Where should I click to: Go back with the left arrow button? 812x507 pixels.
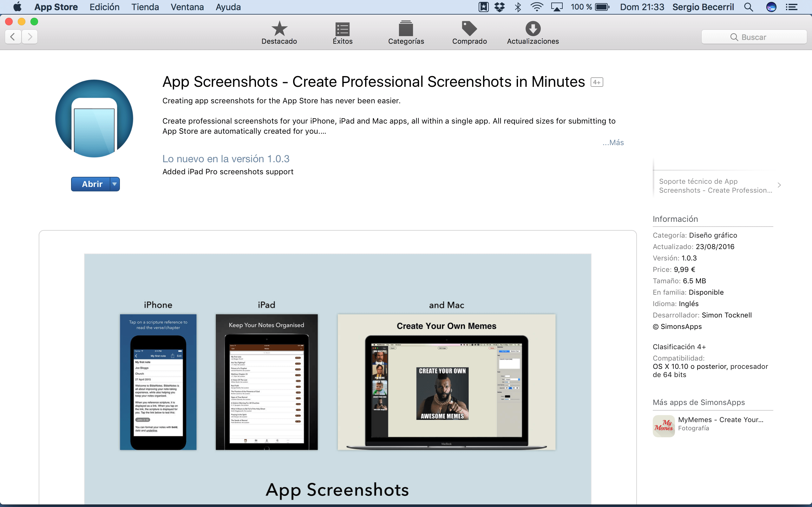[x=13, y=36]
